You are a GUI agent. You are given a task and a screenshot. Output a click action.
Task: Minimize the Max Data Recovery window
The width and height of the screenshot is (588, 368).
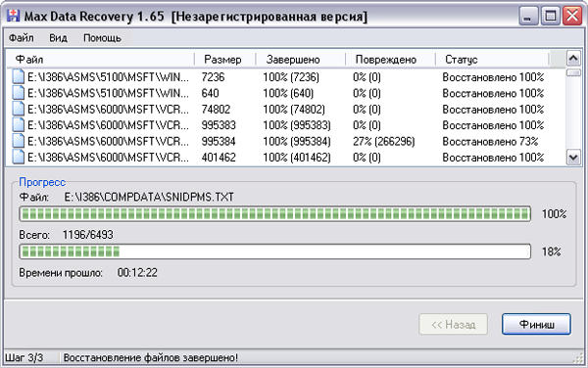(x=528, y=16)
